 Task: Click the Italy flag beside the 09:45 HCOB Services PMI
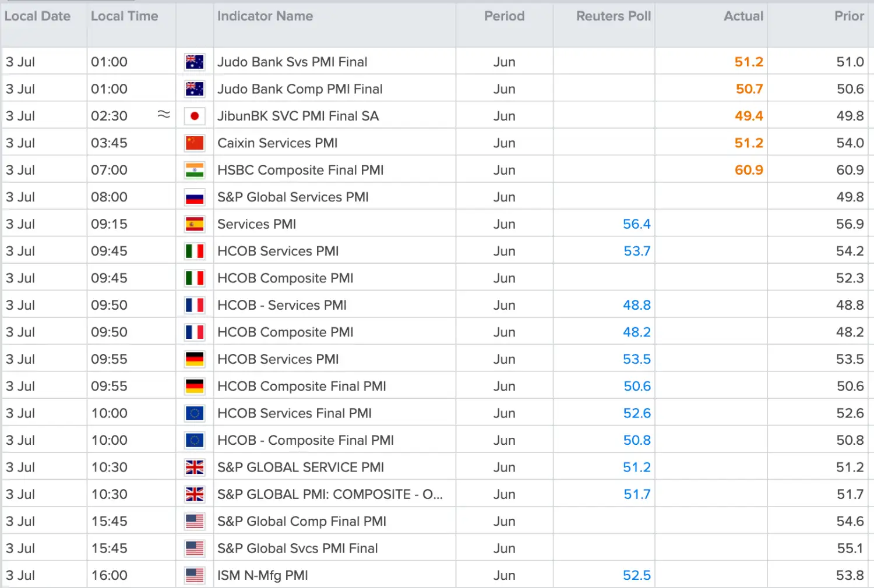195,252
